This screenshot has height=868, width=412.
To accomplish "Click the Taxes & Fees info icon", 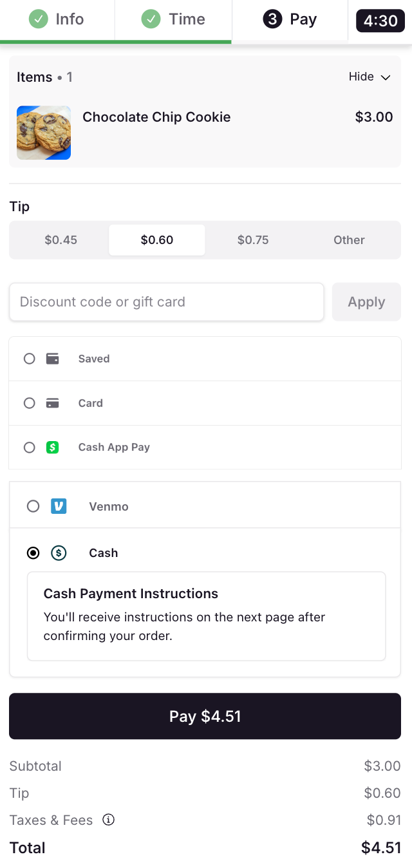I will point(109,820).
